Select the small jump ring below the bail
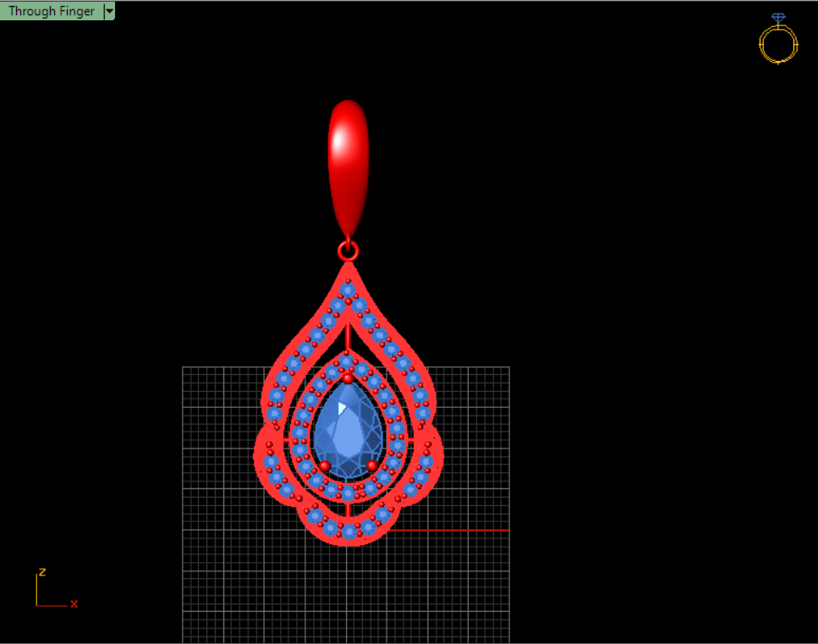818x644 pixels. click(348, 250)
